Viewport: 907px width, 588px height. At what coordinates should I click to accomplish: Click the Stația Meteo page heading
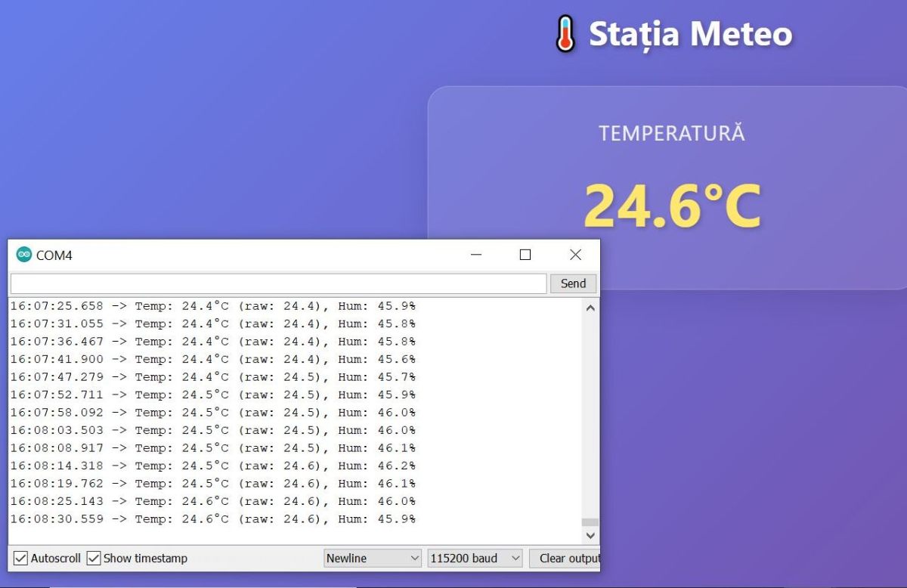(689, 34)
